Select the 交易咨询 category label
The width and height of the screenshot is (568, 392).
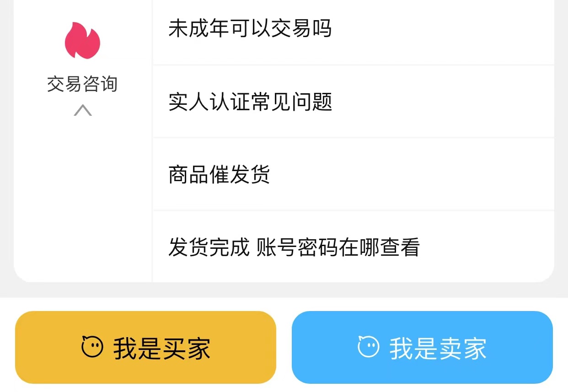tap(82, 84)
